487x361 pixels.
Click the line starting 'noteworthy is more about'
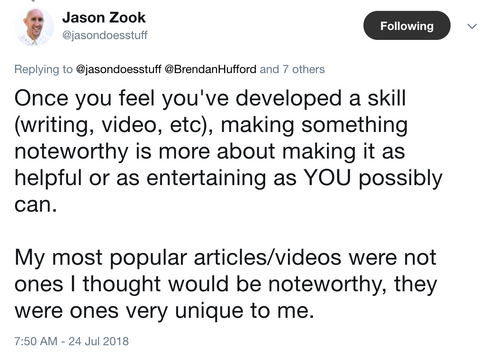click(x=210, y=152)
